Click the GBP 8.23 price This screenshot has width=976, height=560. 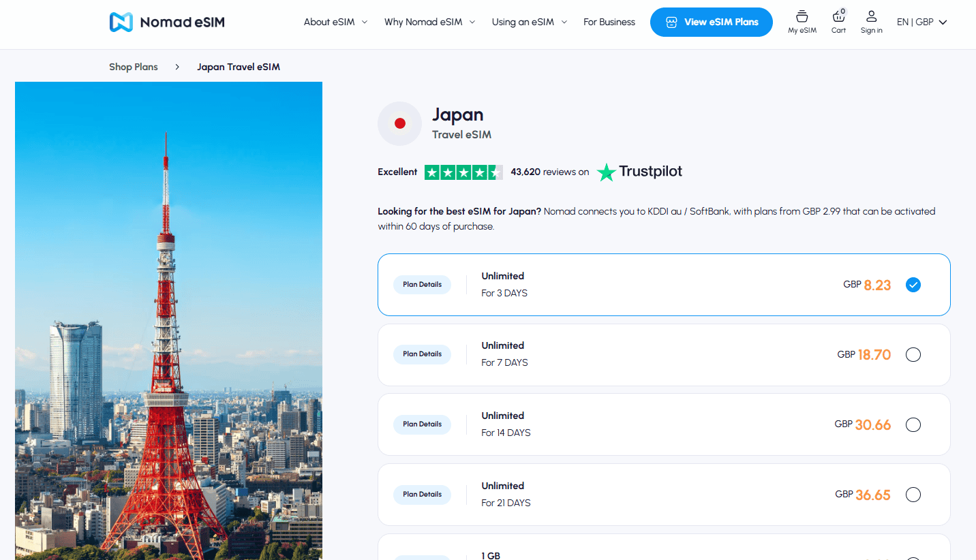[867, 285]
